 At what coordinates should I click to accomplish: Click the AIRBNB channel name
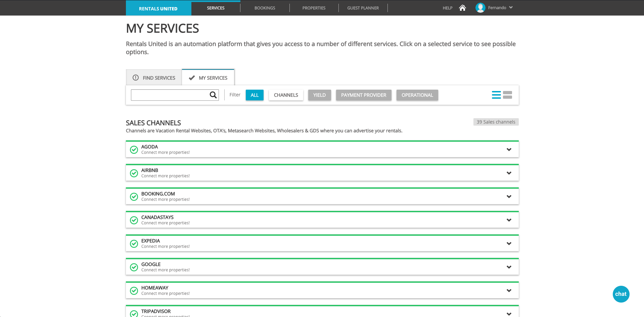(x=150, y=170)
